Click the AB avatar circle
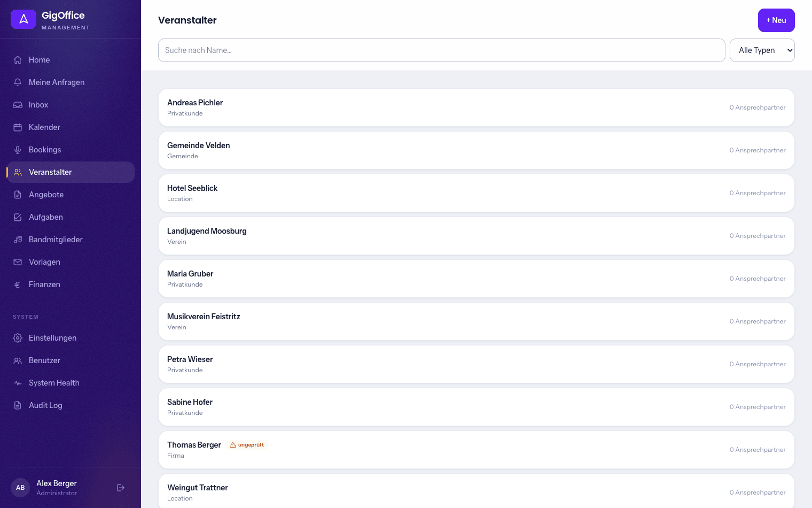Image resolution: width=812 pixels, height=508 pixels. coord(20,488)
